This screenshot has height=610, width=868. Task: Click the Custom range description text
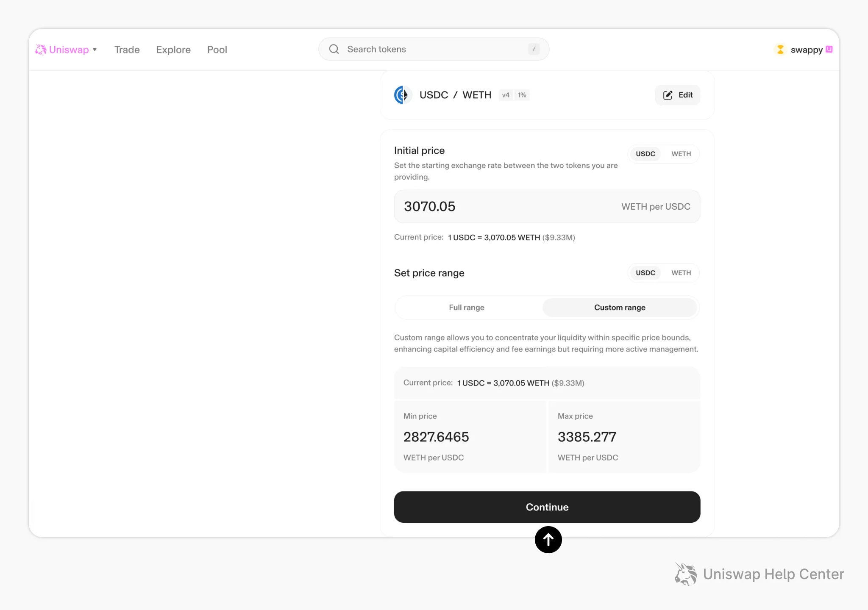[x=546, y=343]
